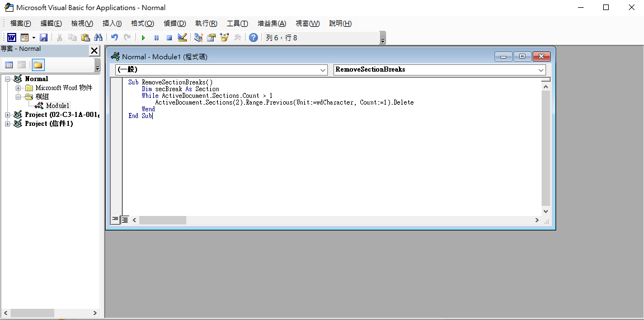This screenshot has height=320, width=644.
Task: Open the Object Browser toolbar icon
Action: point(224,38)
